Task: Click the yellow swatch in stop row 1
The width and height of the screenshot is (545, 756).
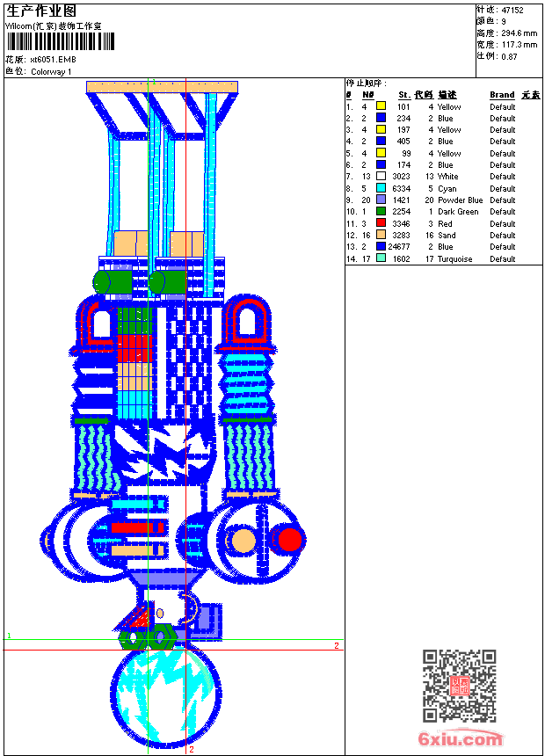Action: (x=381, y=105)
